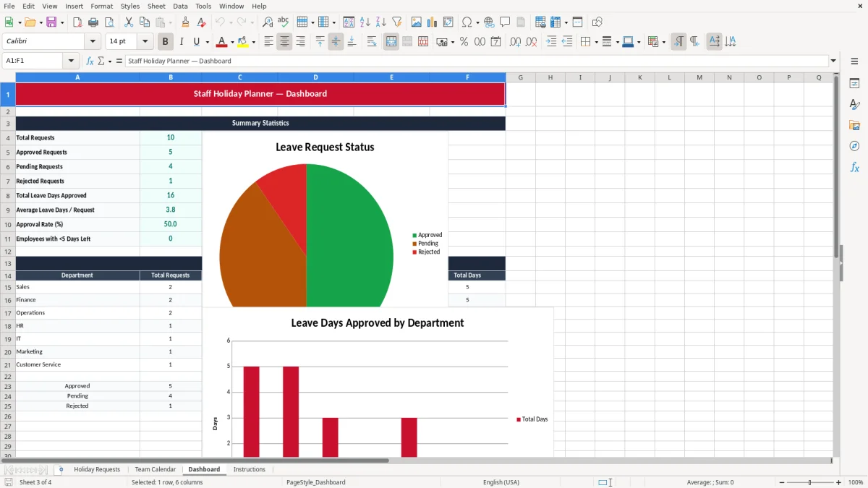Click Increase Indent icon
This screenshot has width=868, height=488.
point(551,42)
